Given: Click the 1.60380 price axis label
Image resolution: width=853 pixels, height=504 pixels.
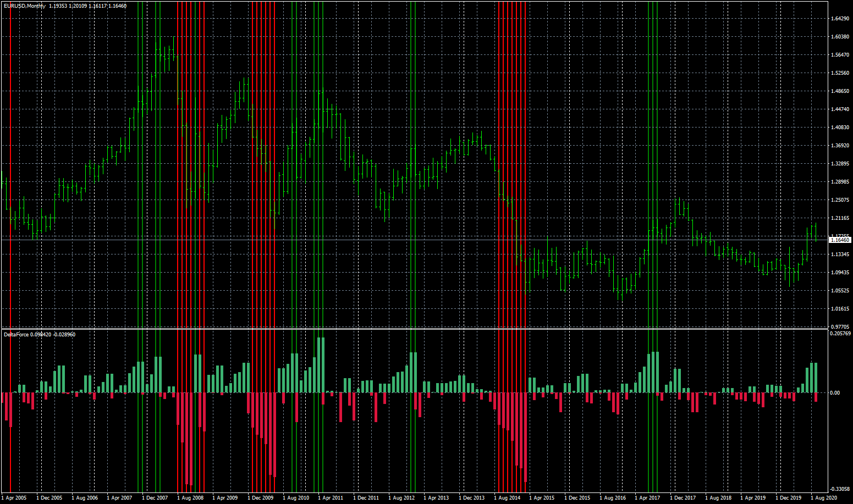Looking at the screenshot, I should tap(839, 37).
